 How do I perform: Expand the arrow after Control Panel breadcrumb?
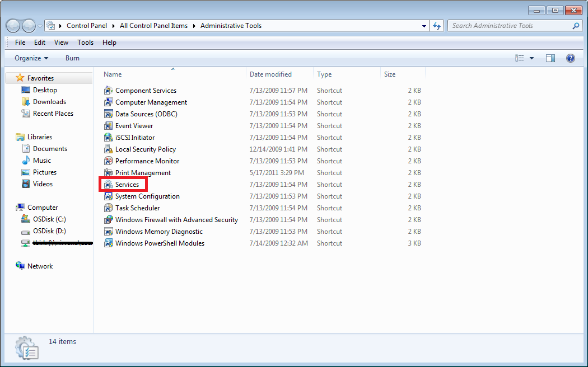tap(113, 26)
